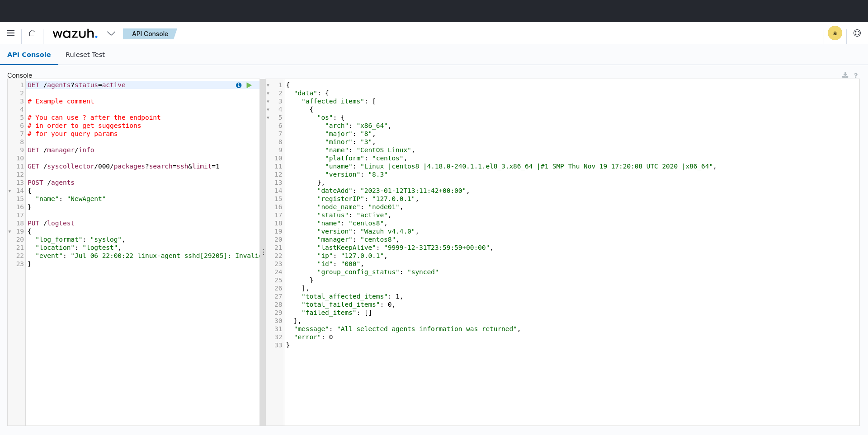The height and width of the screenshot is (435, 868).
Task: Switch to the Ruleset Test tab
Action: point(85,54)
